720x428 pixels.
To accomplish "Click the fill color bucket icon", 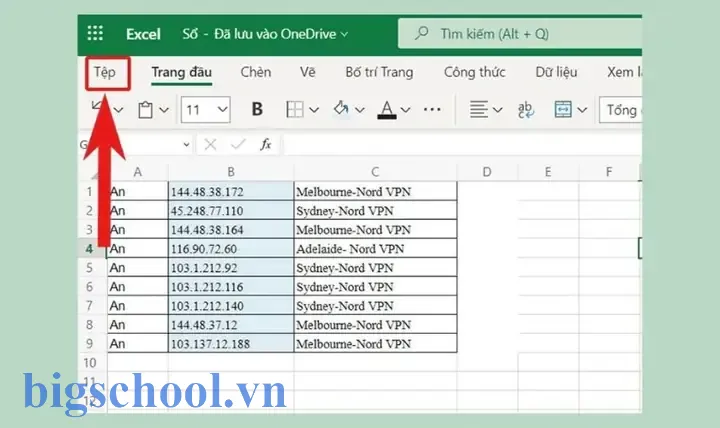I will 341,109.
